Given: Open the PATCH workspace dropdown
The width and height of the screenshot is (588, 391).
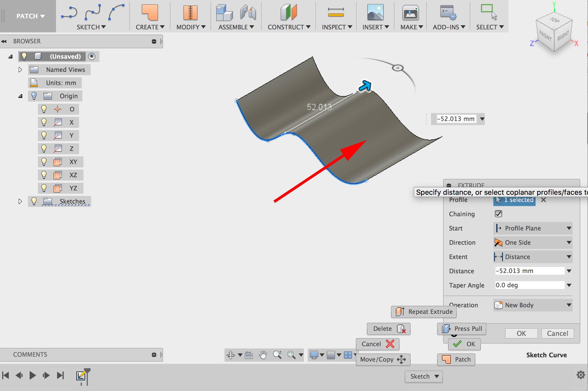Looking at the screenshot, I should [x=30, y=16].
